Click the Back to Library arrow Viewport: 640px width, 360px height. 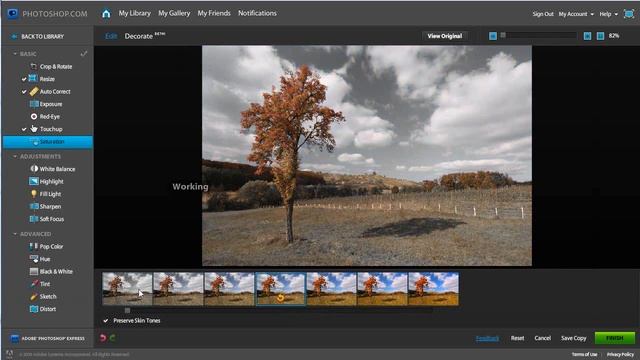point(14,36)
